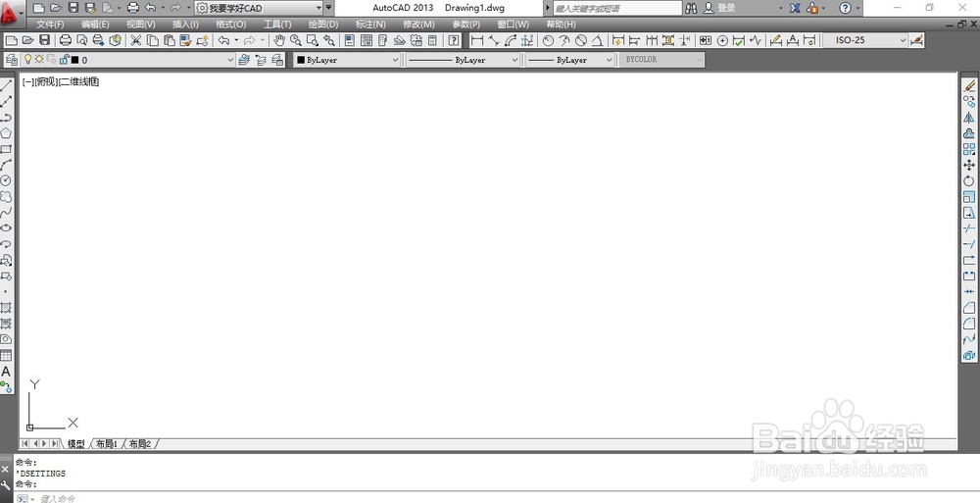Viewport: 980px width, 503px height.
Task: Select the Mirror tool in the modify toolbar
Action: click(969, 118)
